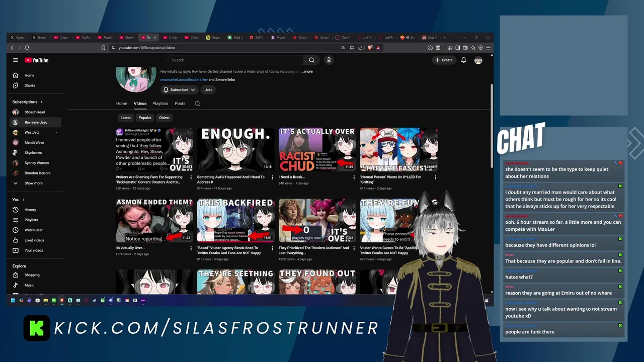Click the page vertical scrollbar

(x=492, y=126)
